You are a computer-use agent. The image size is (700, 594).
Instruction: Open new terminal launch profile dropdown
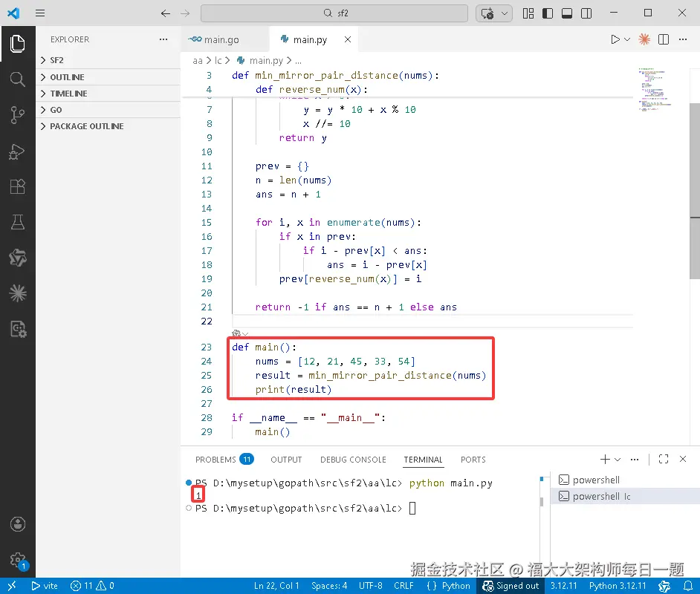coord(618,460)
